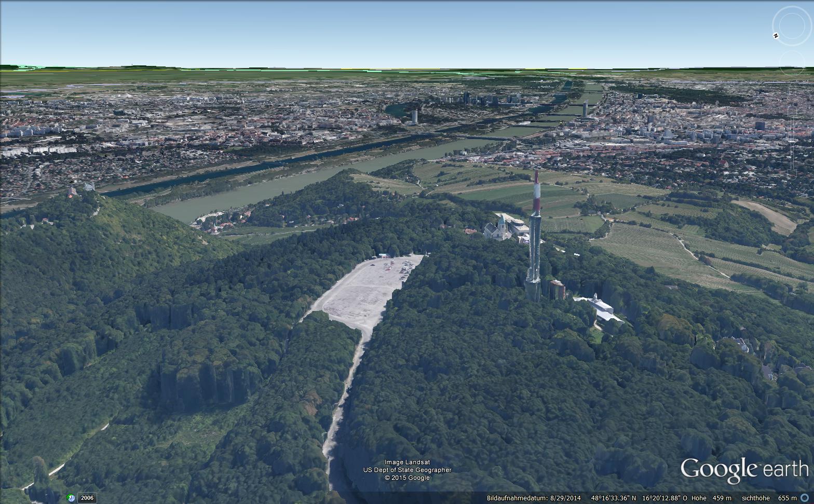The width and height of the screenshot is (814, 504).
Task: Click the Bildaufnahmedatum 8/29/2014 label
Action: click(534, 498)
